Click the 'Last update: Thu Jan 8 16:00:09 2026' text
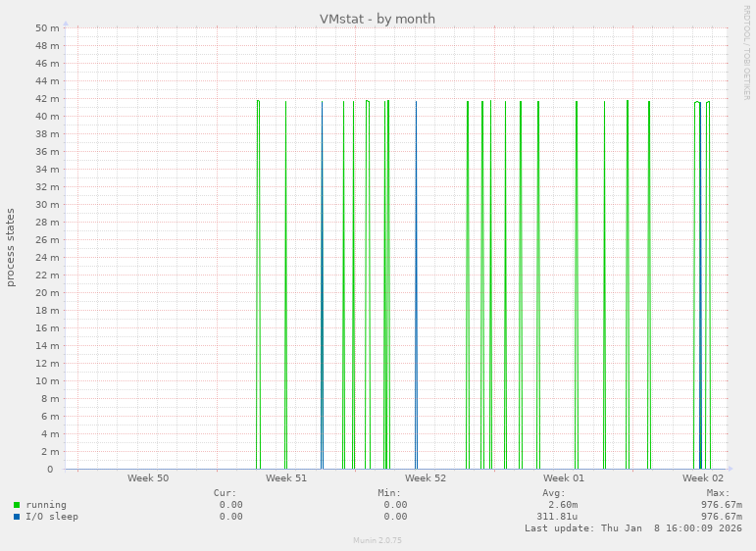This screenshot has height=551, width=756. point(633,527)
